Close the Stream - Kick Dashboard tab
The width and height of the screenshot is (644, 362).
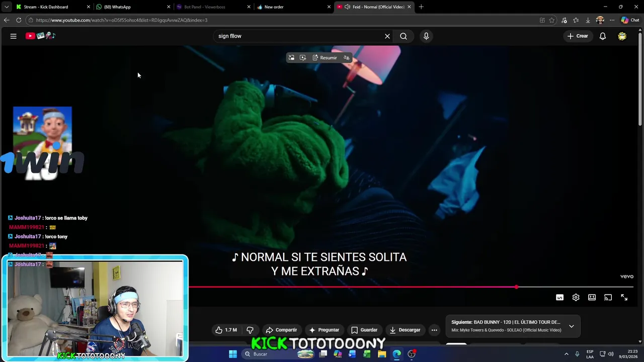(x=89, y=7)
